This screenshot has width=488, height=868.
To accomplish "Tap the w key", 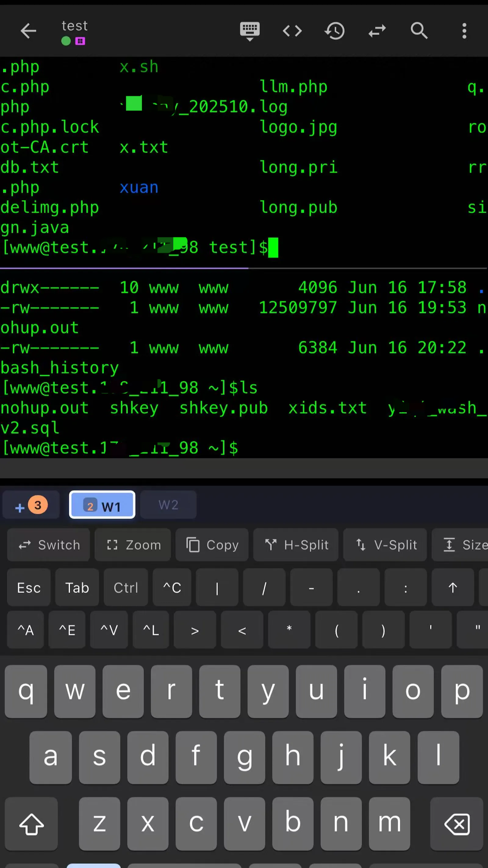I will click(x=74, y=691).
